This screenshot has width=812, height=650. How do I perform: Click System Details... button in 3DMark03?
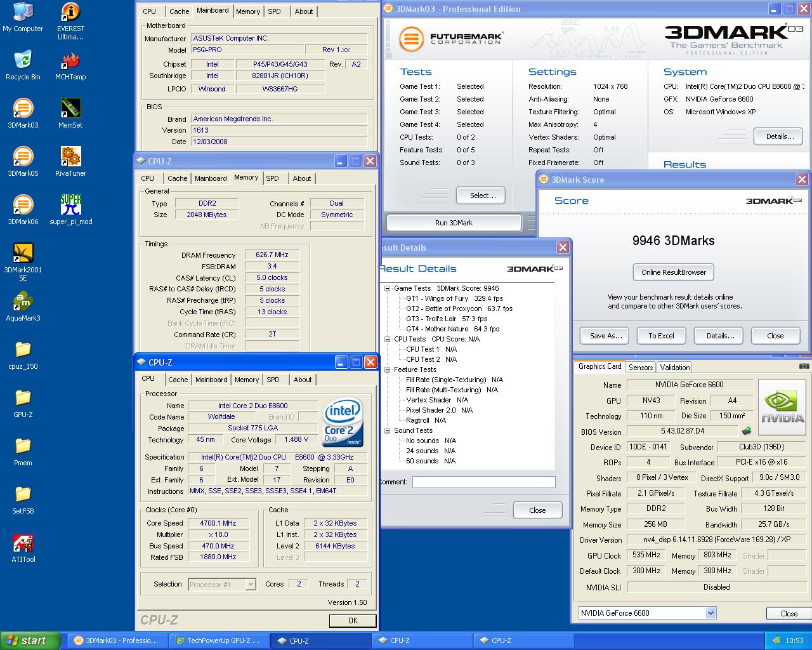pyautogui.click(x=780, y=136)
